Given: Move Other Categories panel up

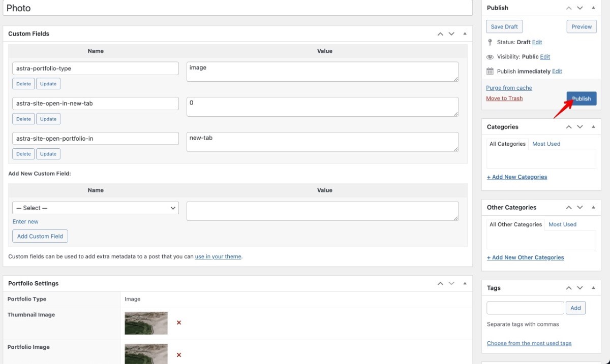Looking at the screenshot, I should [569, 207].
